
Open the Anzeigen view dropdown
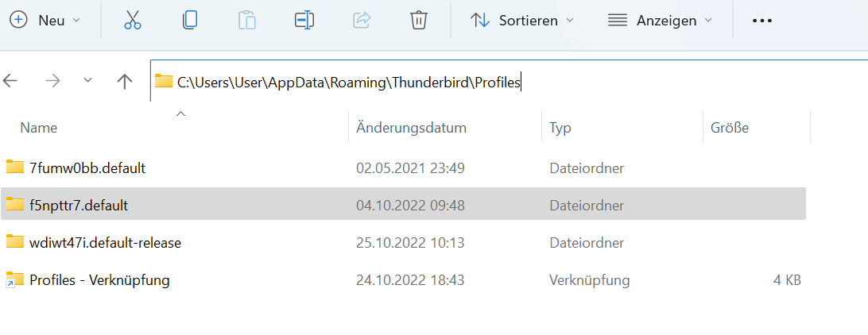[660, 20]
